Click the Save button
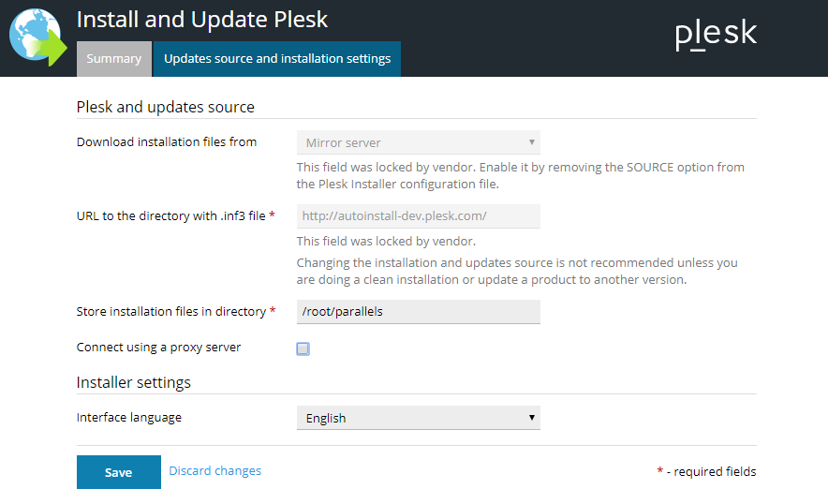This screenshot has height=504, width=828. (119, 472)
